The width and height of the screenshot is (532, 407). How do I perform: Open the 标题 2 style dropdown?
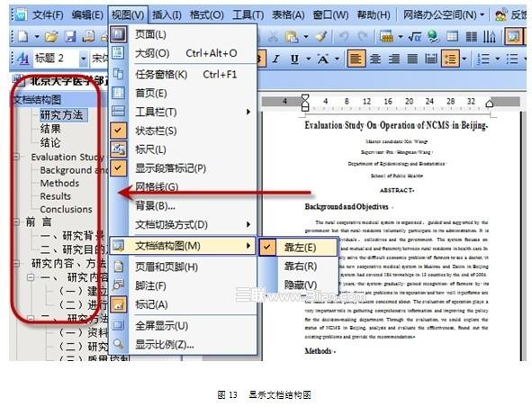pyautogui.click(x=83, y=59)
